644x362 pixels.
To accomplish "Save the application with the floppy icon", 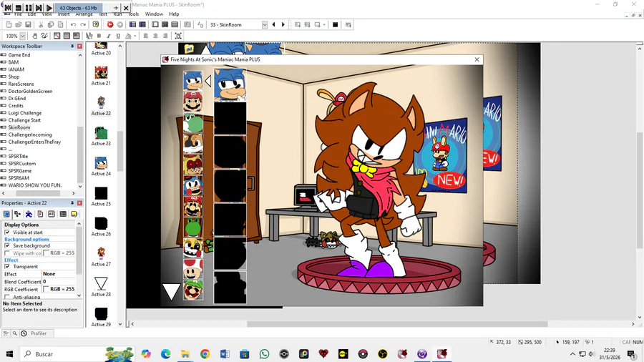I will click(29, 24).
